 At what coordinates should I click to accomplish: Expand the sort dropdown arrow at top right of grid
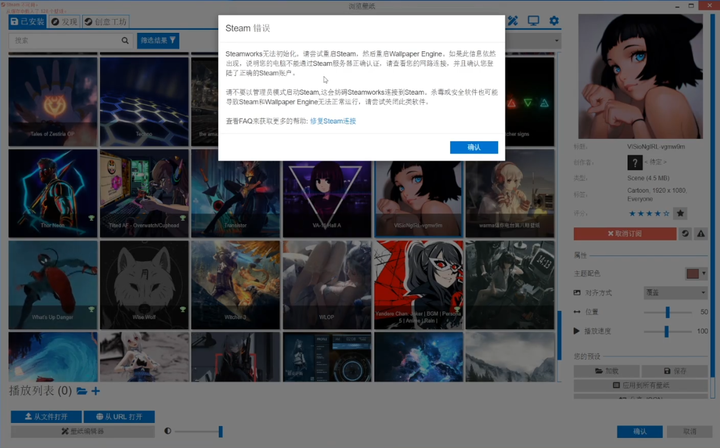pos(557,40)
